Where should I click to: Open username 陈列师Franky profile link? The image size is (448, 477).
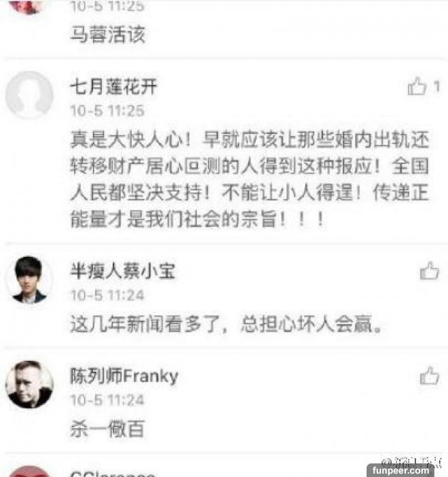(124, 376)
